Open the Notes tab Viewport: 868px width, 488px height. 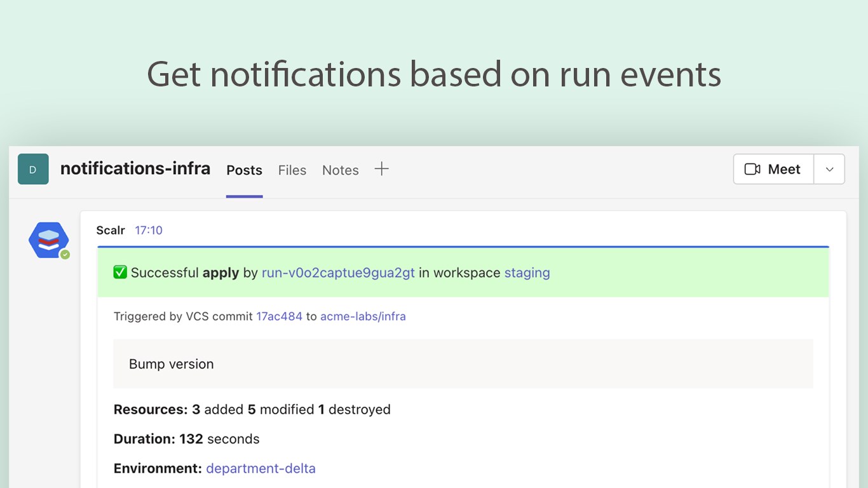[x=341, y=170]
